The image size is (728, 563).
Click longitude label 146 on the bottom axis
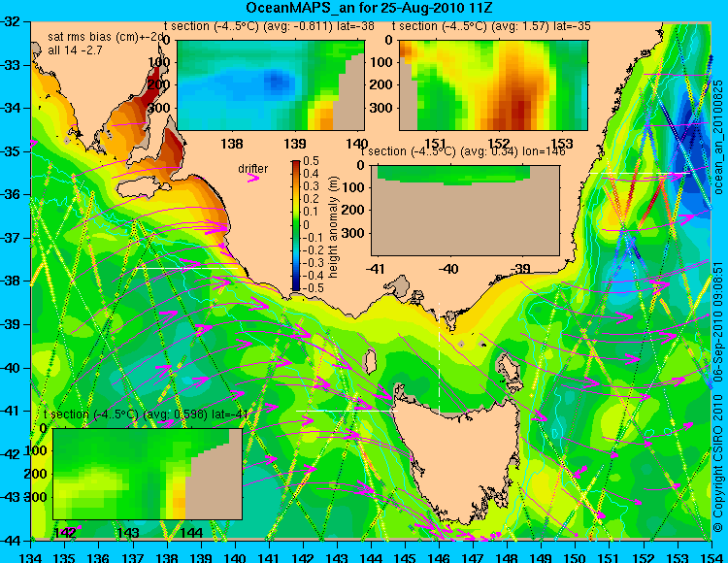(439, 556)
